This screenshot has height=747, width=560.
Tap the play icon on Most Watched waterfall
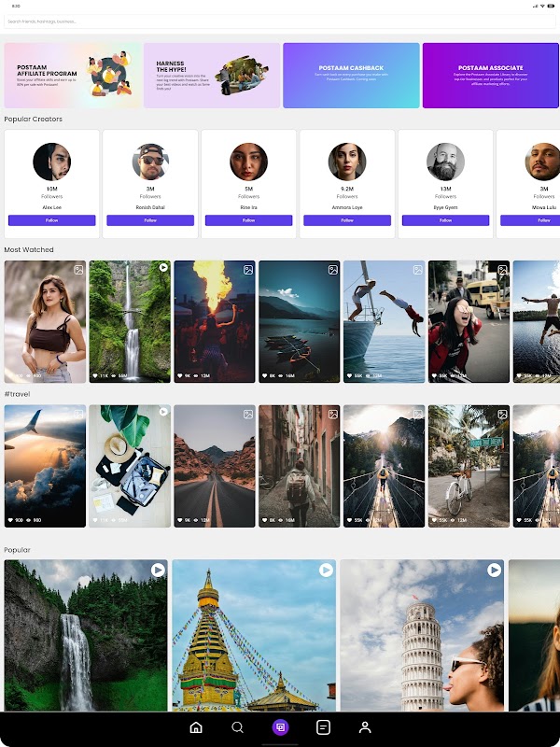click(163, 268)
